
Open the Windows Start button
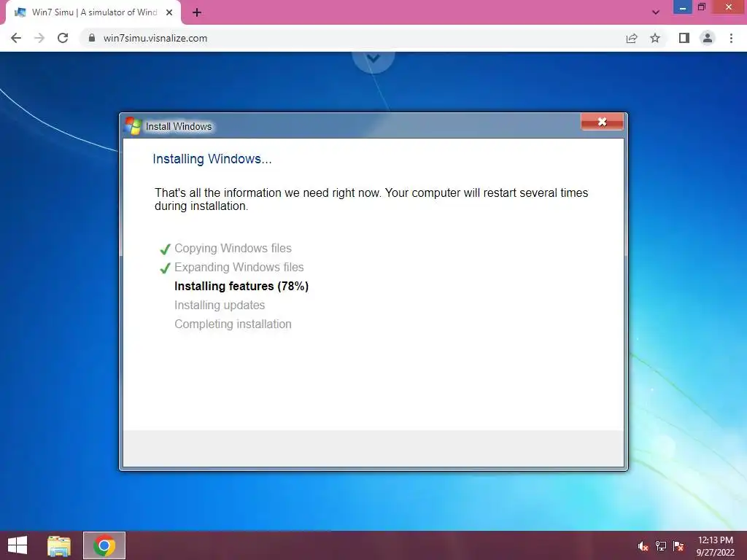pyautogui.click(x=18, y=545)
